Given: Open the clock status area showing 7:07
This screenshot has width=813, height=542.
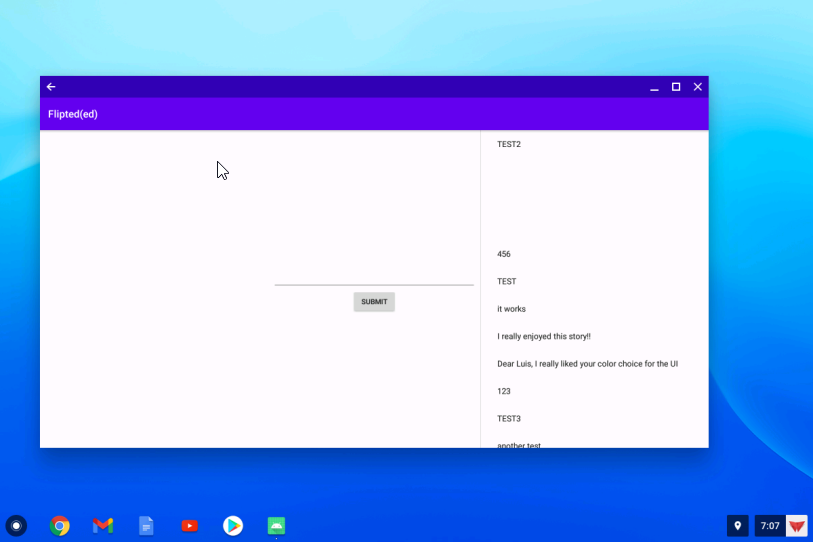Looking at the screenshot, I should point(770,526).
